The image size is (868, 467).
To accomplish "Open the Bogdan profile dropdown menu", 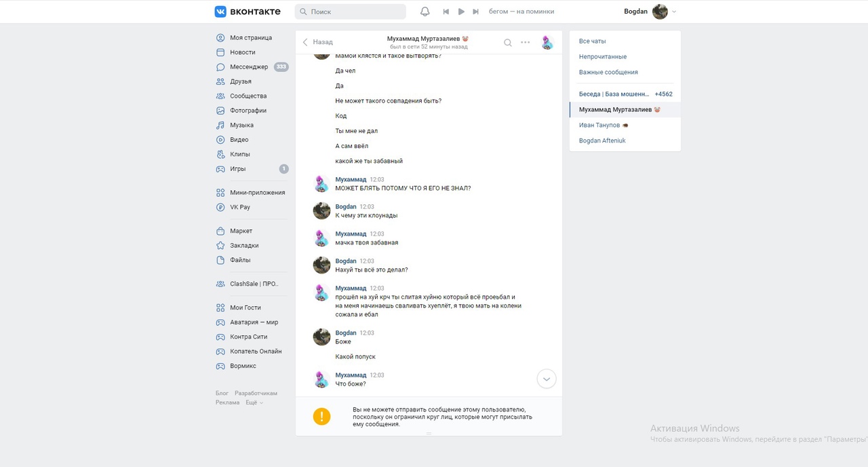I will click(x=650, y=12).
